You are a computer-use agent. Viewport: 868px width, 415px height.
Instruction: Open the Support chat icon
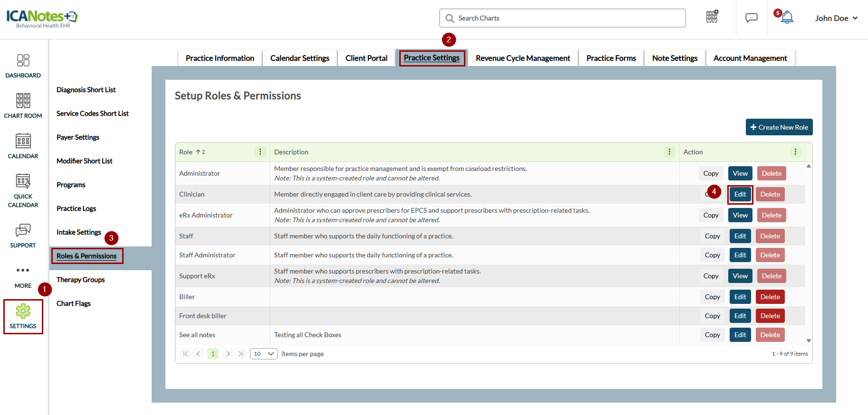(23, 230)
